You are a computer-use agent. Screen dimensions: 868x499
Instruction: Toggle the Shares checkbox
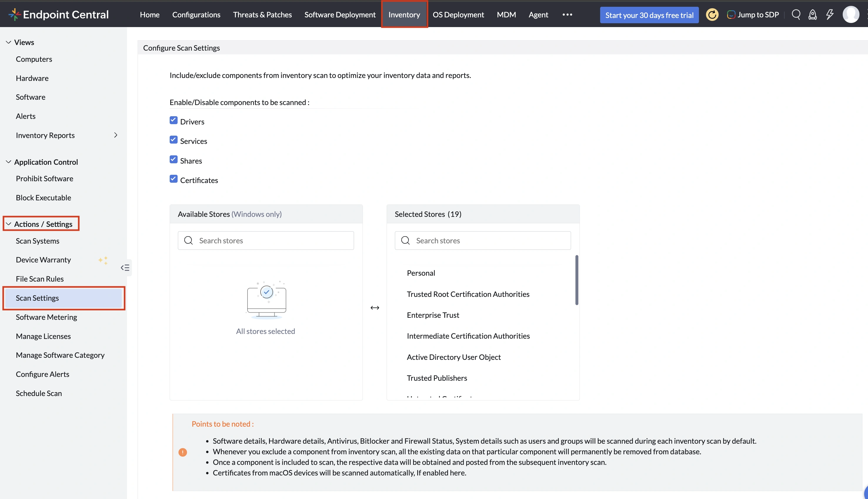[x=173, y=159]
